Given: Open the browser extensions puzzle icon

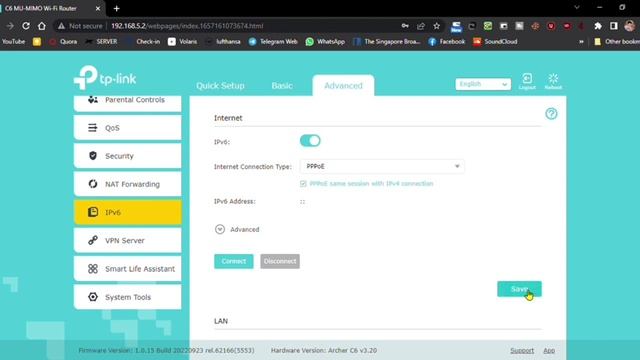Looking at the screenshot, I should [598, 26].
